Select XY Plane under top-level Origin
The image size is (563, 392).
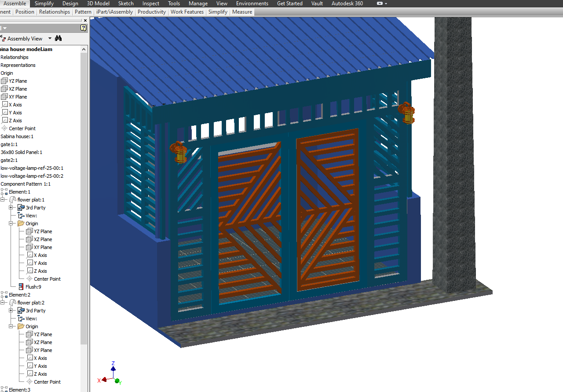coord(14,97)
